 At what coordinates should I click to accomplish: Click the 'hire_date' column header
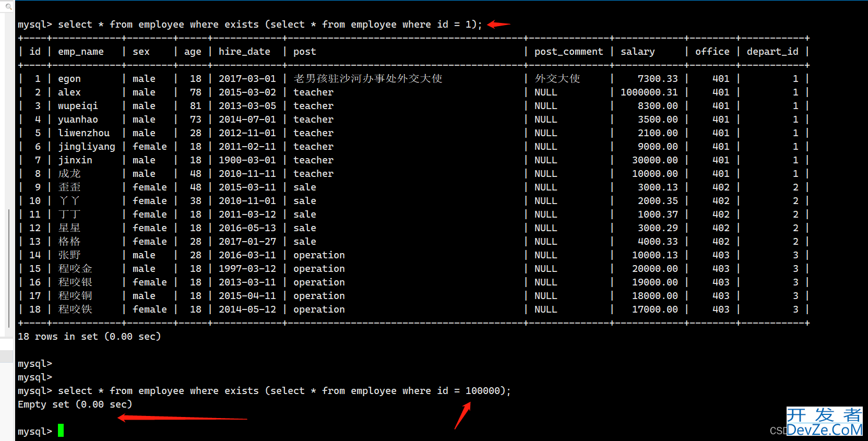(244, 52)
